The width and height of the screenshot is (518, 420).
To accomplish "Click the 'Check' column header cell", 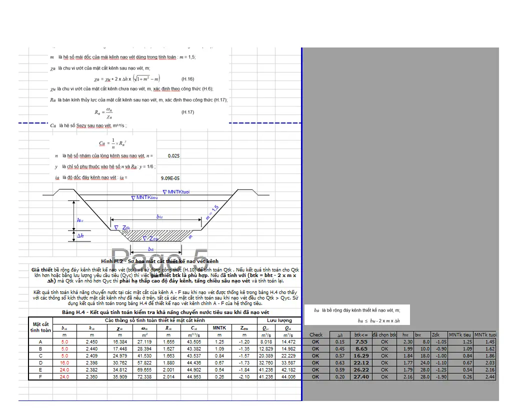I will (x=316, y=334).
